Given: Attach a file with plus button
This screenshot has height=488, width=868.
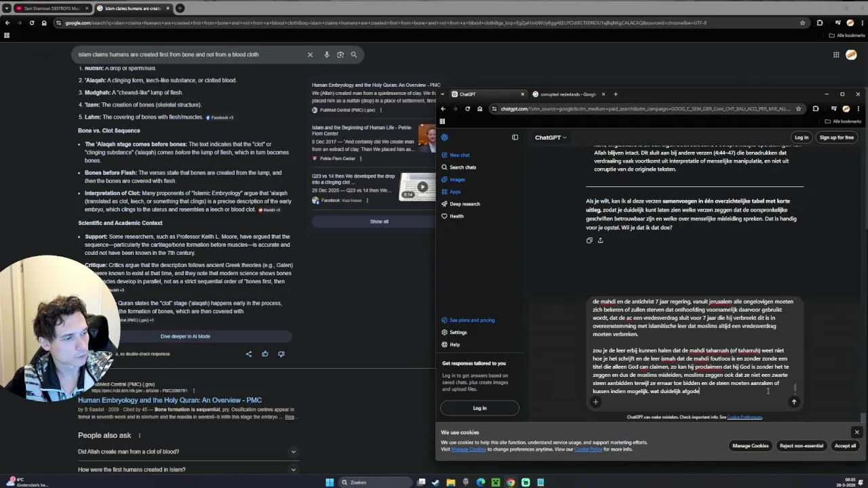Looking at the screenshot, I should point(595,402).
